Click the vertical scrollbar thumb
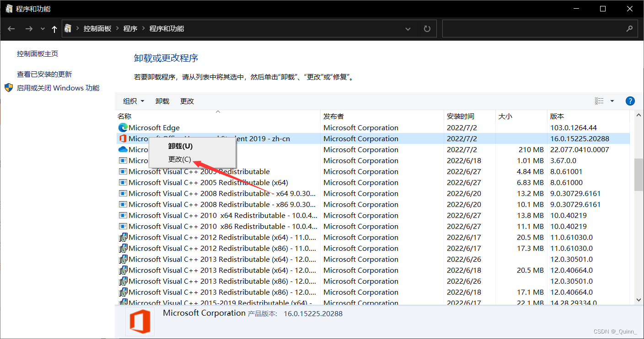 (x=638, y=175)
